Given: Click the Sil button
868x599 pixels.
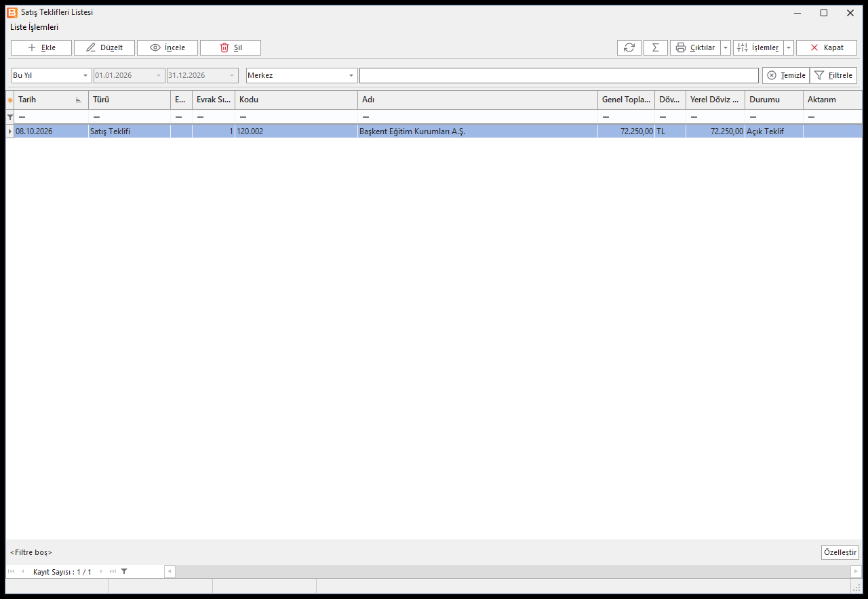Looking at the screenshot, I should click(231, 47).
